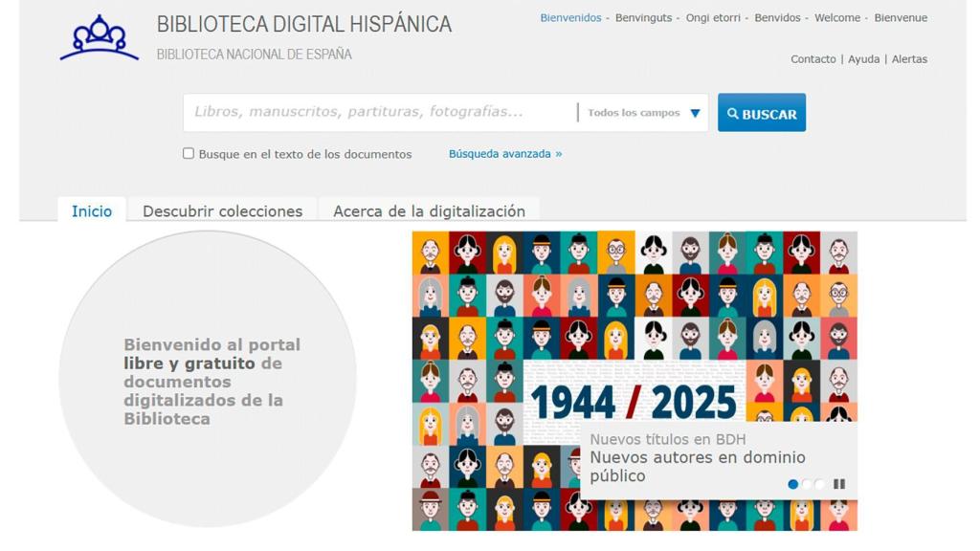Click the "Contacto" link

click(812, 58)
